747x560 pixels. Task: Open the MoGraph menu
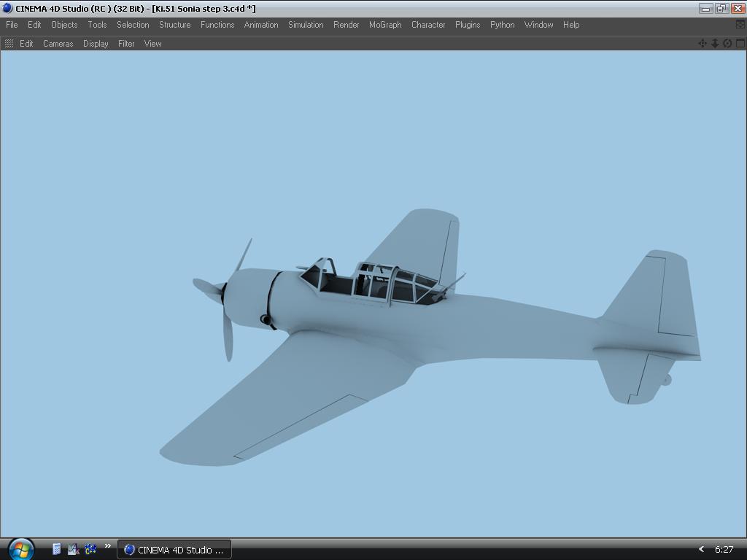tap(384, 25)
